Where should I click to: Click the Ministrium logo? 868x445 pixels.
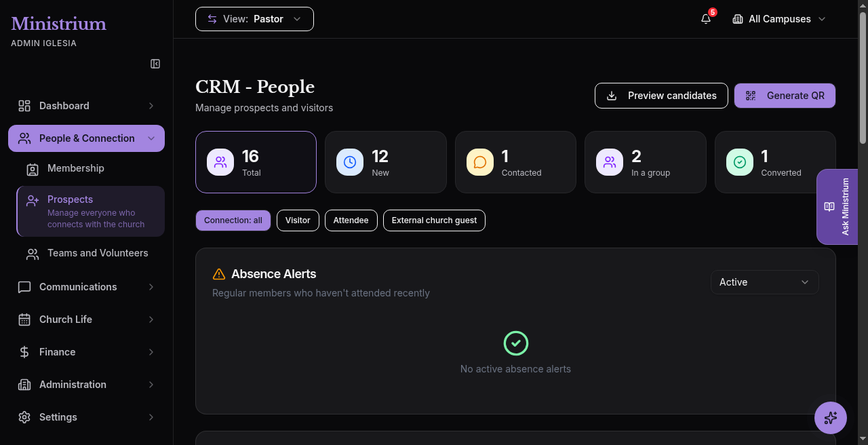(58, 24)
